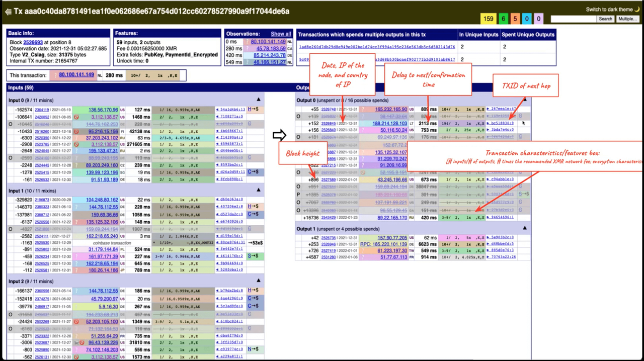Image resolution: width=644 pixels, height=361 pixels.
Task: Click H→$ tag on b79da2bd:8 row
Action: click(253, 291)
